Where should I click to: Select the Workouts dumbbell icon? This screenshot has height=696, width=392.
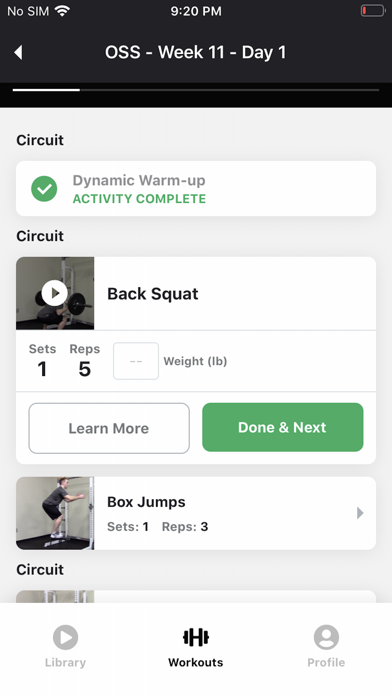pos(196,637)
